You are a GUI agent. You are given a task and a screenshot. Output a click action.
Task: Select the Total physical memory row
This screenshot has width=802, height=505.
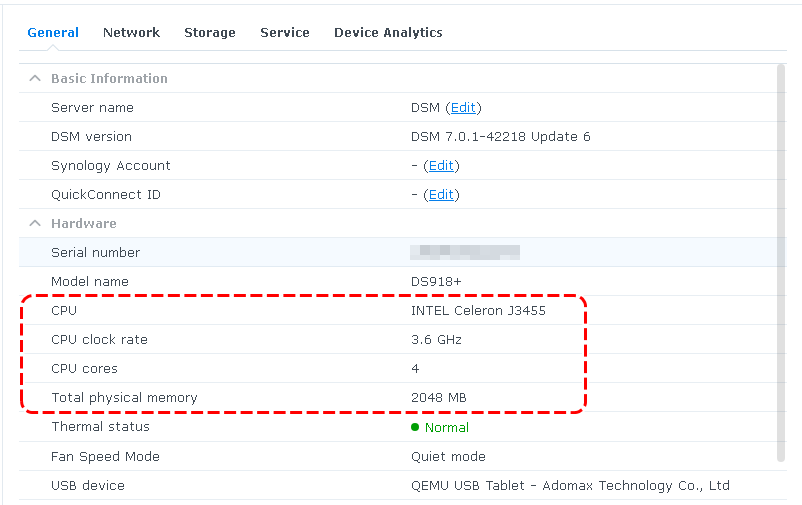[x=300, y=397]
